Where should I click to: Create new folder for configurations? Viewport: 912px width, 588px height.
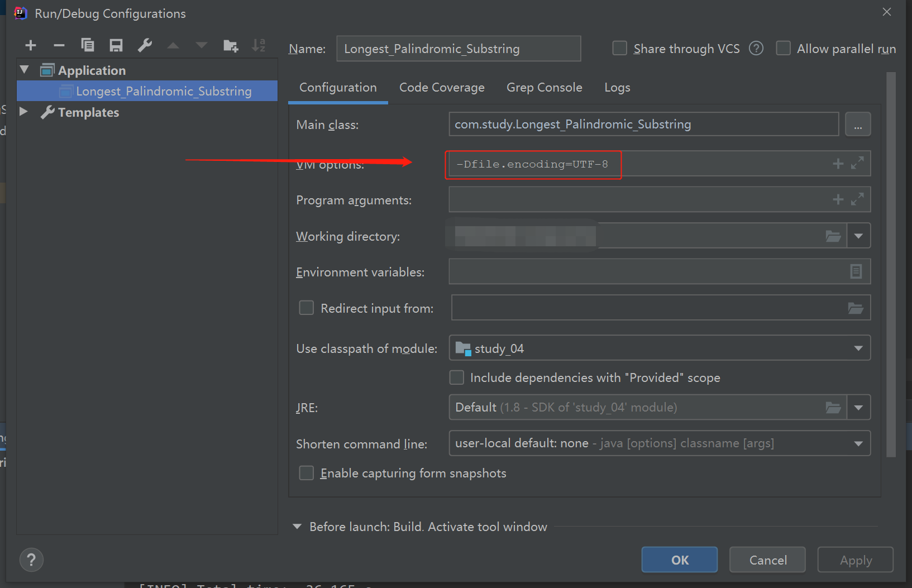pyautogui.click(x=231, y=46)
